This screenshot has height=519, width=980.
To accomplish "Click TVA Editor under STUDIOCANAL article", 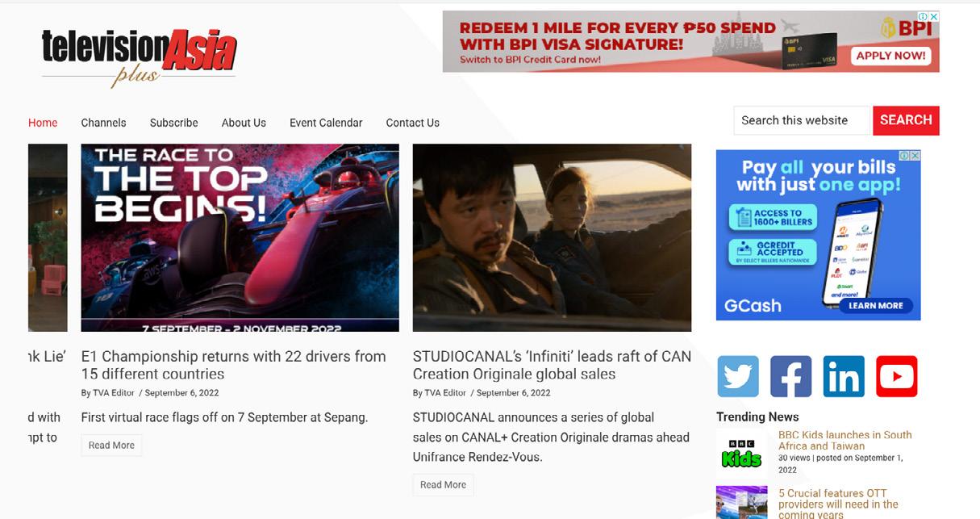I will (444, 393).
